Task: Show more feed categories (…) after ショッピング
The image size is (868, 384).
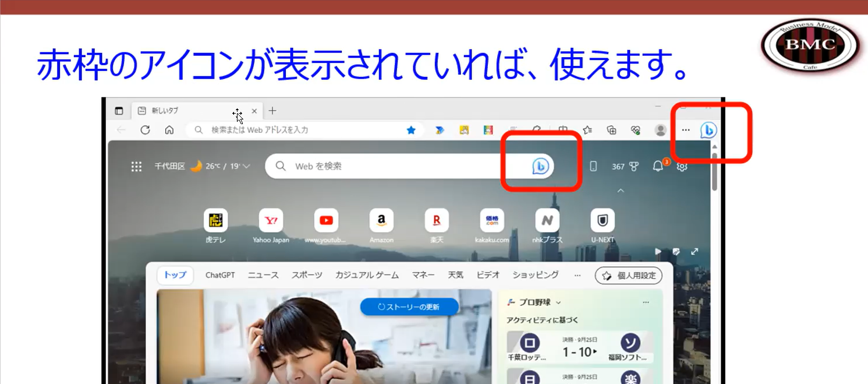Action: [578, 276]
